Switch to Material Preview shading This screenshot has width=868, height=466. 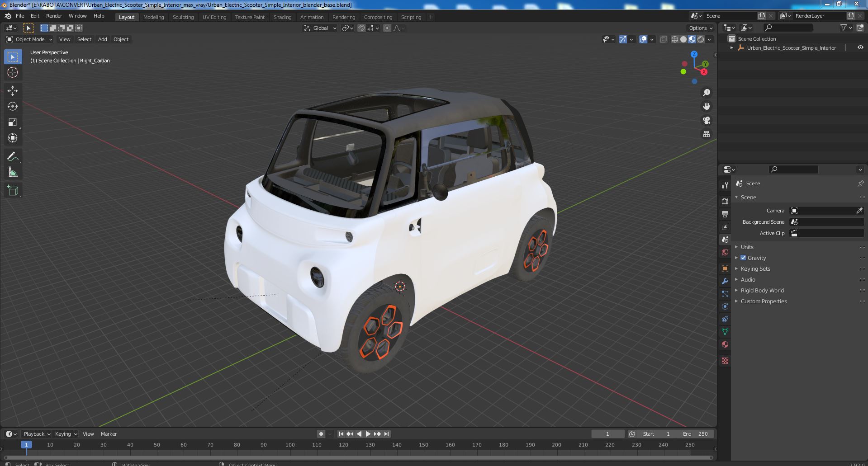click(692, 39)
